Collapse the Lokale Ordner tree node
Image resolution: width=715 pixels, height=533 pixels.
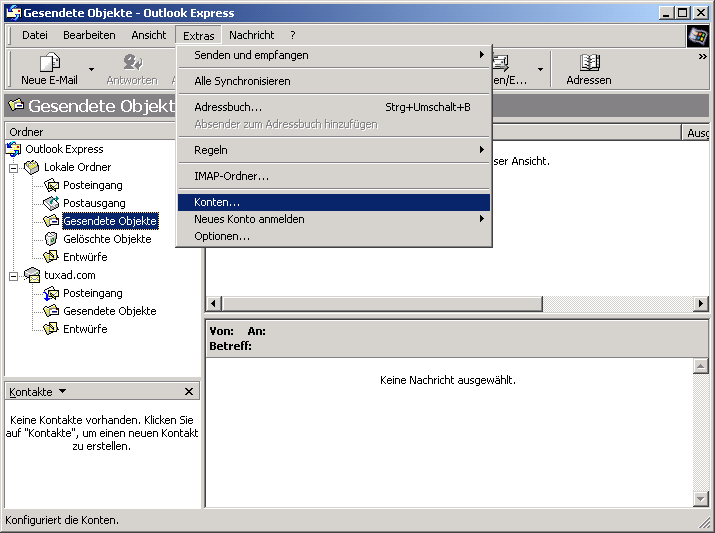tap(14, 168)
